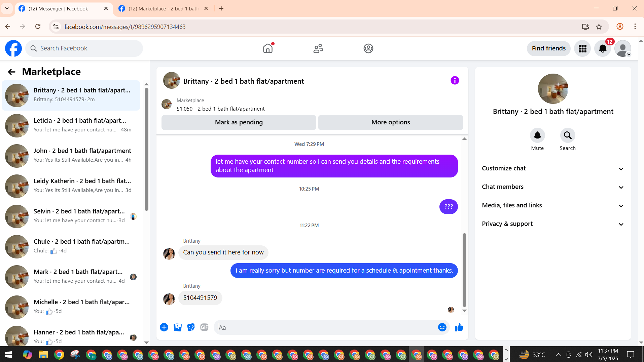Select Brittany conversation in list

[x=71, y=95]
